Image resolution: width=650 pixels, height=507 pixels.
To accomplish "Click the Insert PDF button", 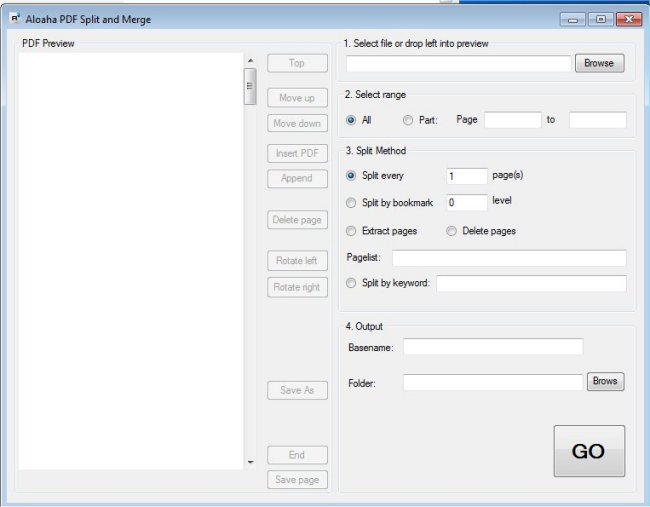I will [297, 153].
